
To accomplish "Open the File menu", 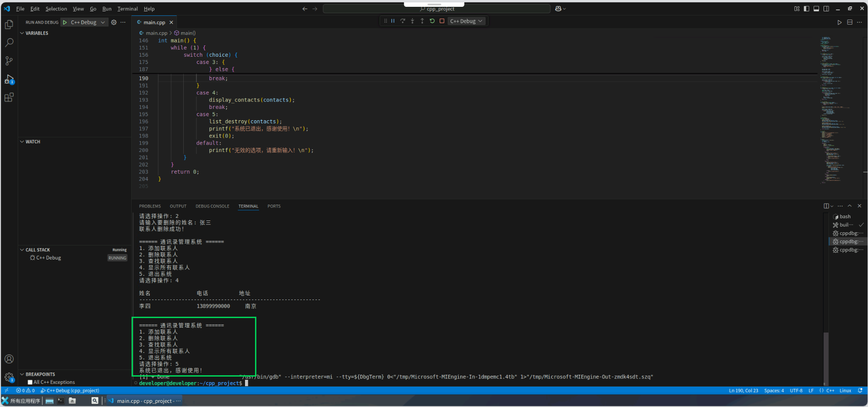I will tap(20, 9).
